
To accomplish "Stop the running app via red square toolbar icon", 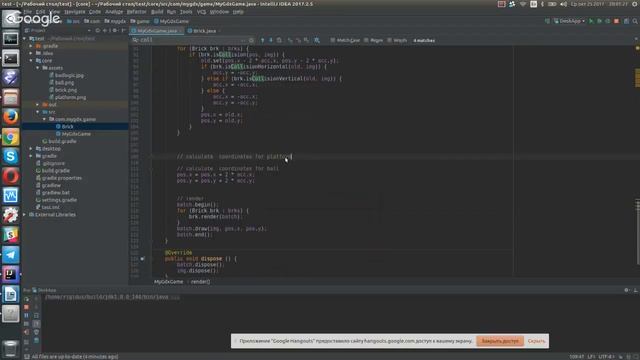I will (x=616, y=21).
